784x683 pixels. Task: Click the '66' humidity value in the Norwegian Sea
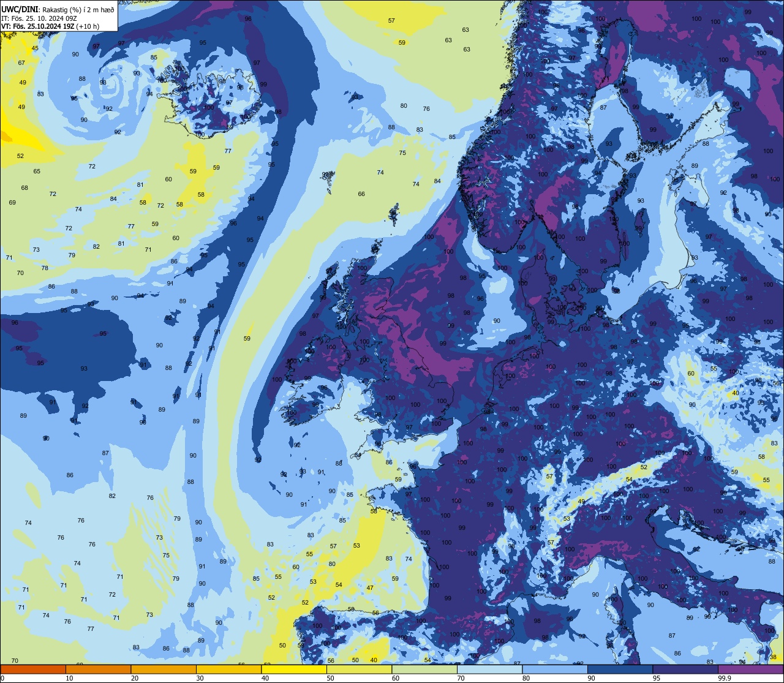point(361,194)
